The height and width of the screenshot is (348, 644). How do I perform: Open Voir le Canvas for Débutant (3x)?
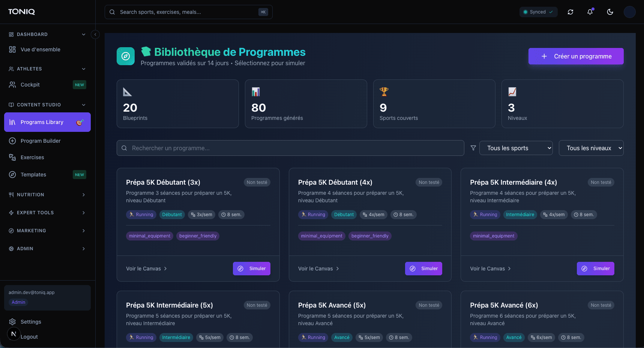pyautogui.click(x=147, y=269)
